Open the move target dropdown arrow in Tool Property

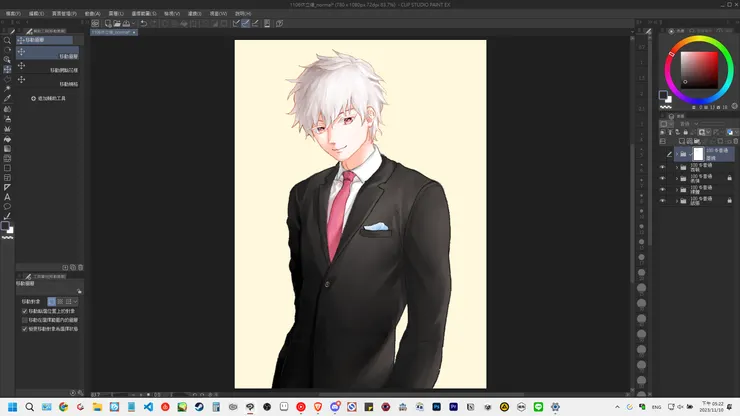tap(76, 301)
